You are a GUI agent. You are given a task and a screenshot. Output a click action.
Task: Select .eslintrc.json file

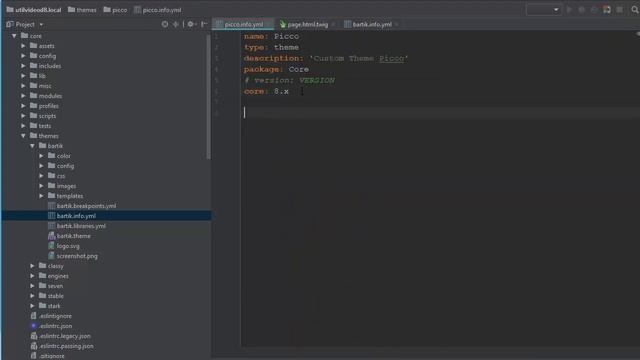(51, 326)
